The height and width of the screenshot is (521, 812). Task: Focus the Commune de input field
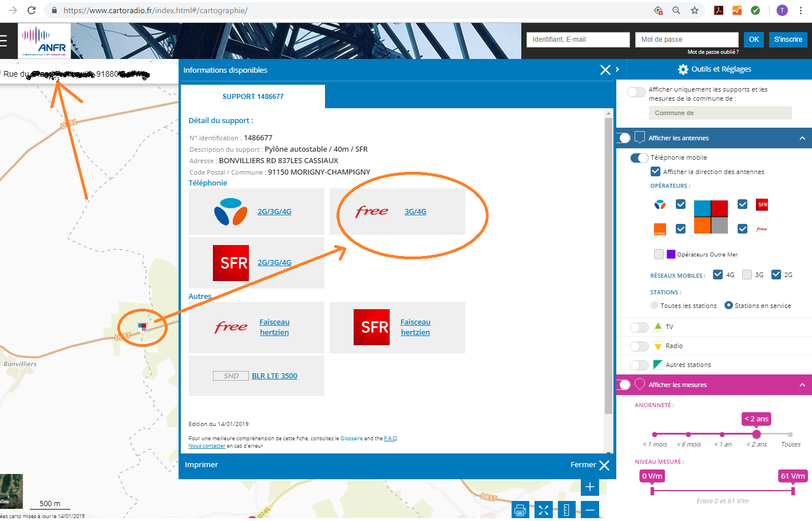pos(720,113)
